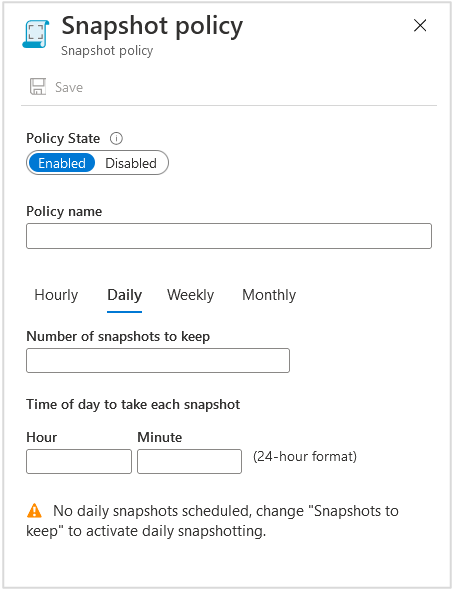This screenshot has width=454, height=592.
Task: Switch to the Hourly tab
Action: (56, 295)
